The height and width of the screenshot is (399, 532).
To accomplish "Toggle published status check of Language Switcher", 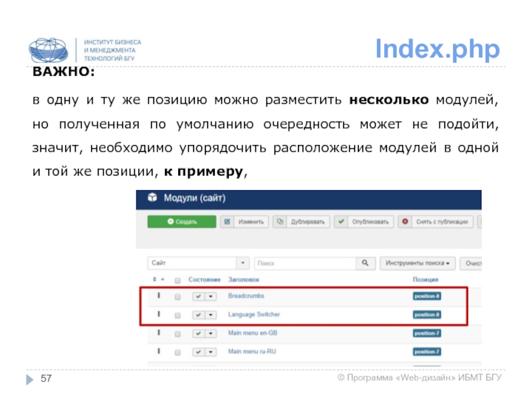I will (198, 315).
